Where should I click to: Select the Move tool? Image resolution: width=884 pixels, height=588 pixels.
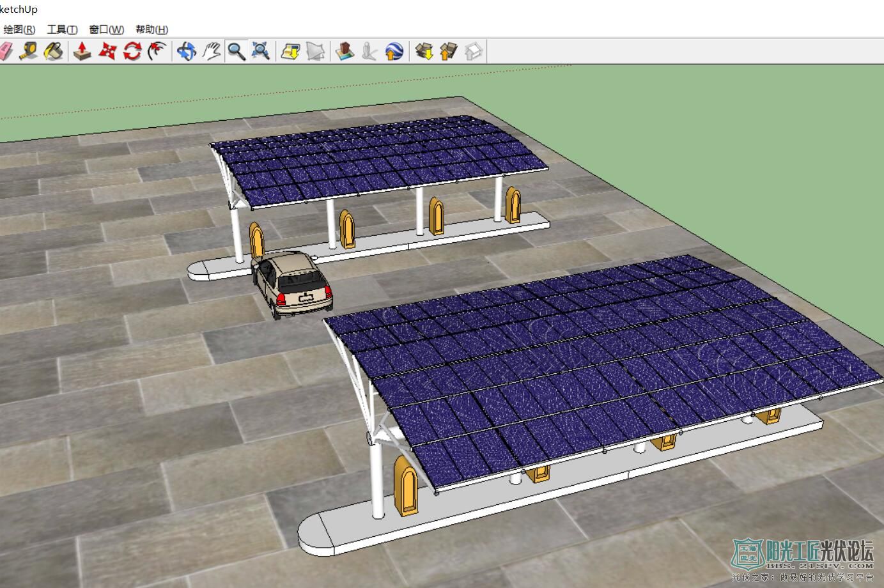[107, 51]
